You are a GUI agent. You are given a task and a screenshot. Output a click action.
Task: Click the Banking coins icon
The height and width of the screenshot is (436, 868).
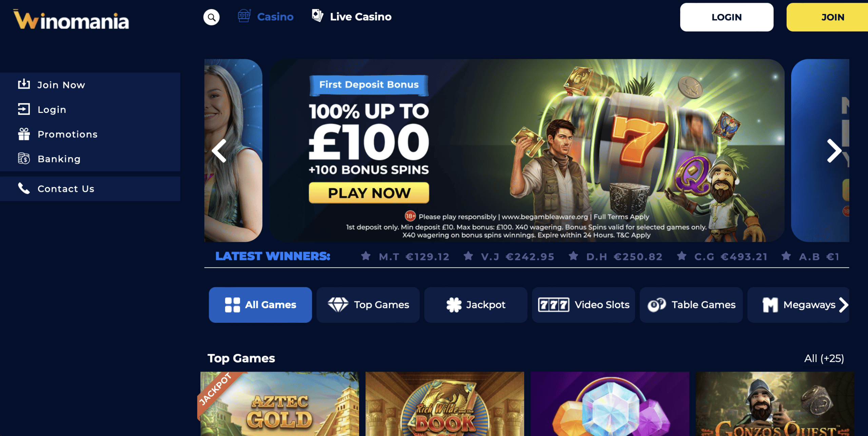[x=24, y=158]
